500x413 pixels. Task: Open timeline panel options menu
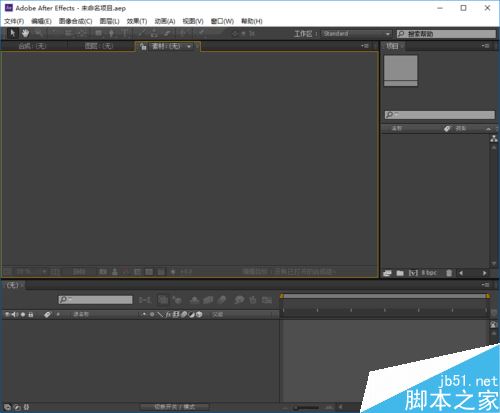click(x=485, y=285)
